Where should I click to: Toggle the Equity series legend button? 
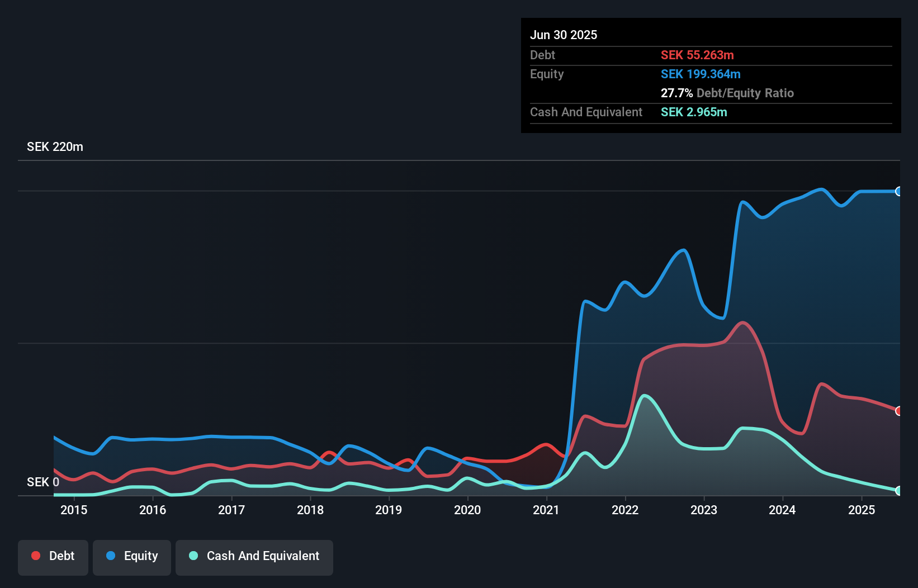[132, 557]
